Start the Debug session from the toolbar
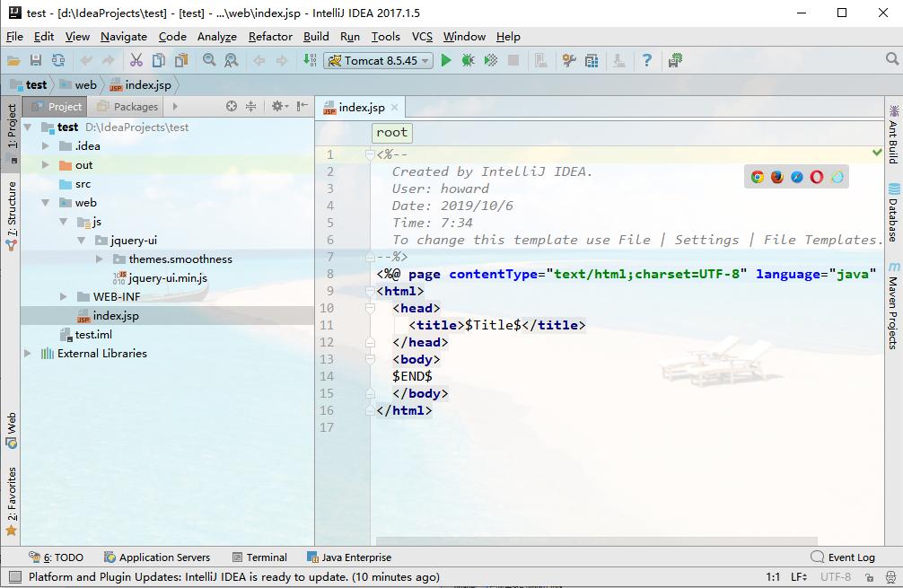The height and width of the screenshot is (588, 903). click(468, 60)
